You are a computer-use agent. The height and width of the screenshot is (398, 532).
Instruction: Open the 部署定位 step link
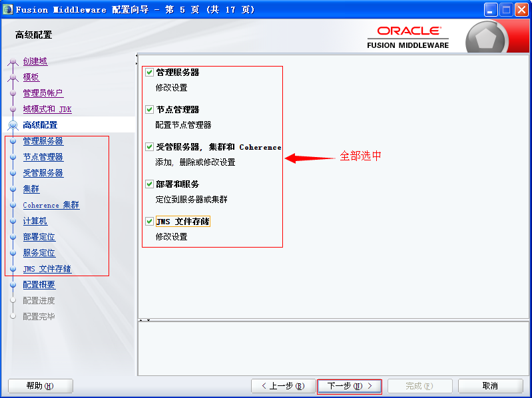point(39,237)
